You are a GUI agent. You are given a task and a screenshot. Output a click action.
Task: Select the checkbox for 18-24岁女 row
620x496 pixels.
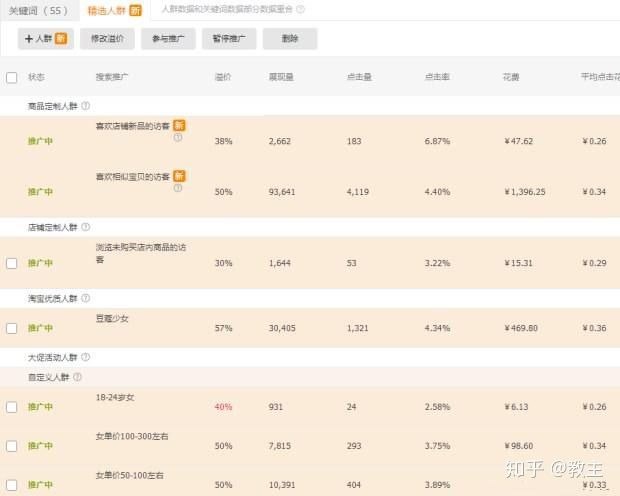click(12, 407)
